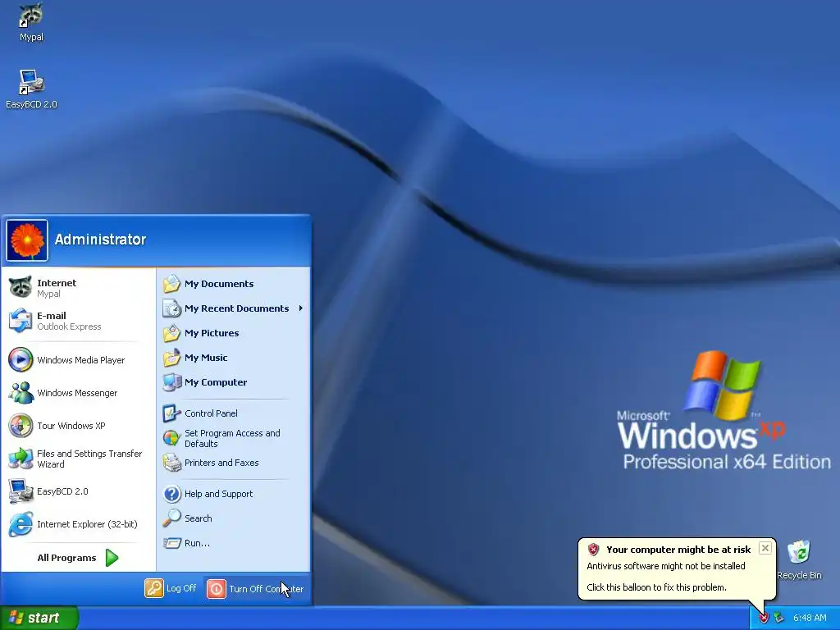Screen dimensions: 840x630
Task: Click the 'Click this balloon to fix this problem' text
Action: (x=656, y=587)
